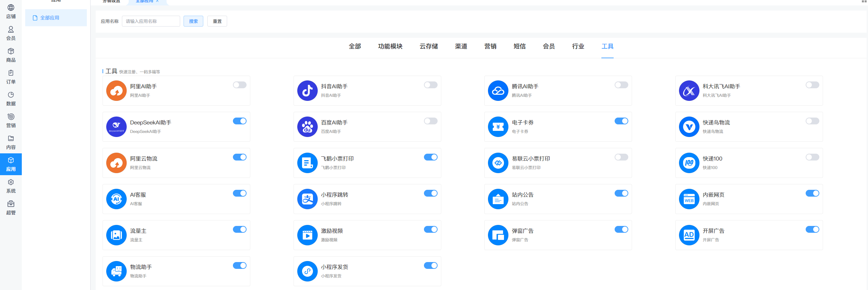The image size is (868, 290).
Task: Disable the 流量主 switch
Action: pyautogui.click(x=240, y=229)
